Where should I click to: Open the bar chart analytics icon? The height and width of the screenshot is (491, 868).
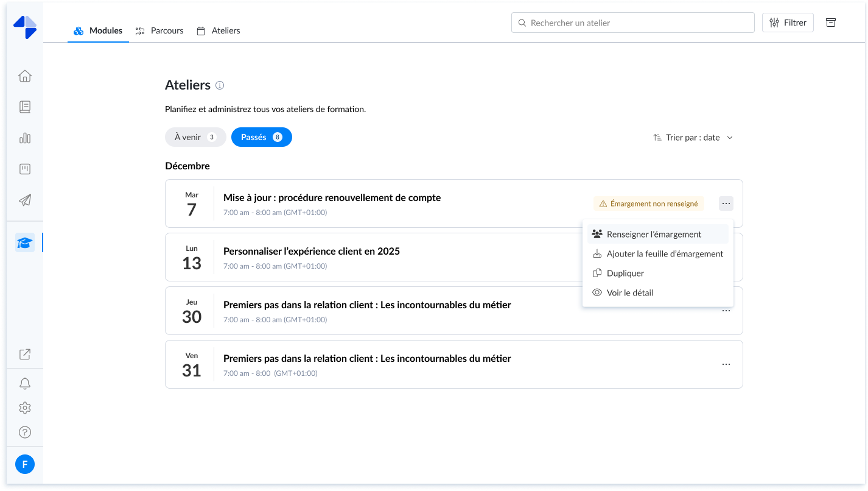click(25, 138)
